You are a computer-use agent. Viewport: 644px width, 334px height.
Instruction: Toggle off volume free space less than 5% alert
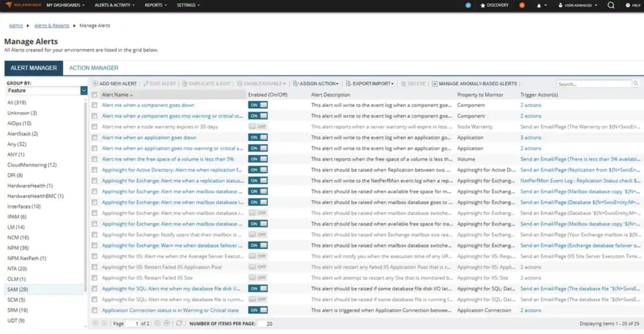tap(258, 159)
